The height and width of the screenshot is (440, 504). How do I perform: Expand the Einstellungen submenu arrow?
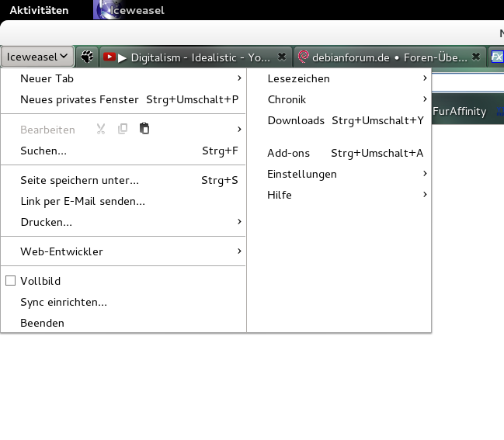tap(425, 173)
